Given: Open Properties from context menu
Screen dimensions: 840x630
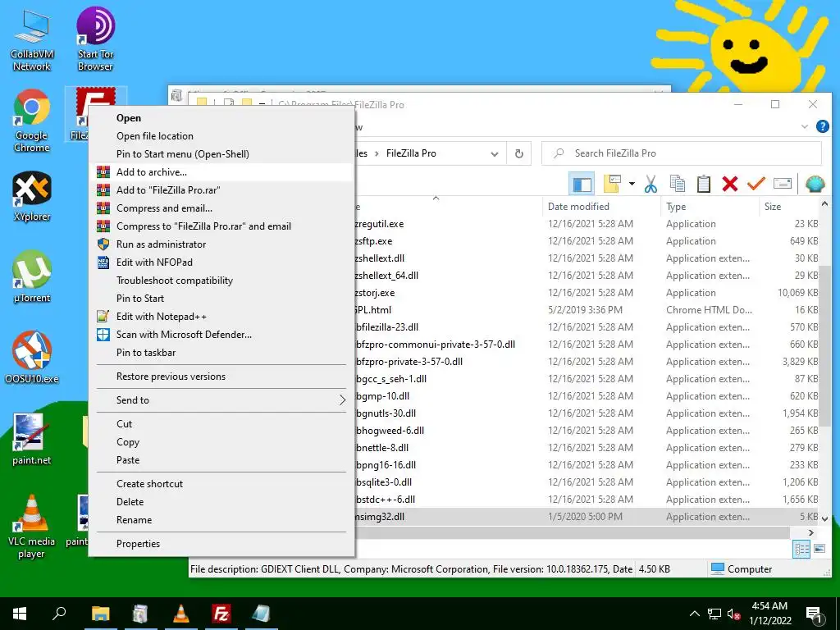Looking at the screenshot, I should pyautogui.click(x=221, y=544).
